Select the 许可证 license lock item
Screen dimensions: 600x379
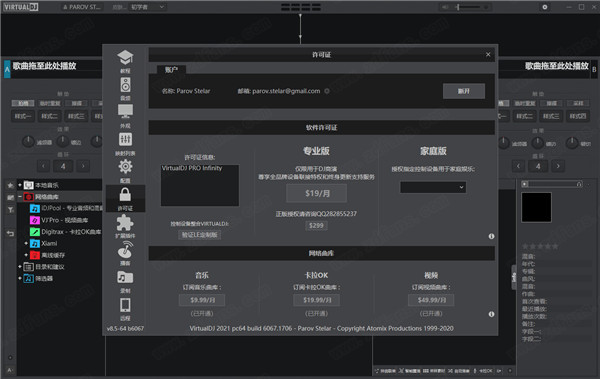(125, 199)
